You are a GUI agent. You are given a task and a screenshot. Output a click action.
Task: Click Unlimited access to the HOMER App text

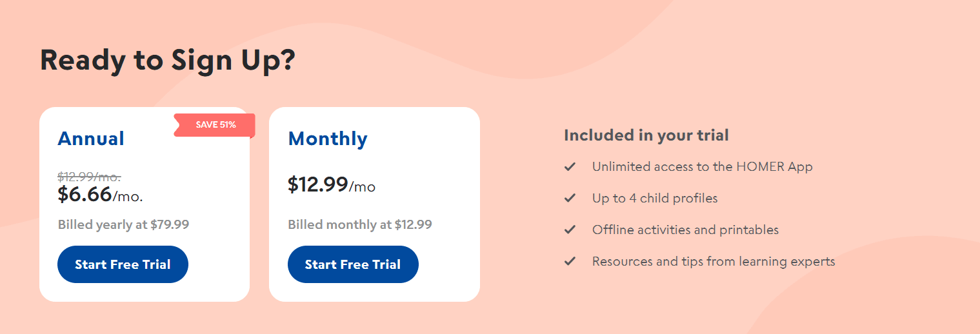coord(702,167)
